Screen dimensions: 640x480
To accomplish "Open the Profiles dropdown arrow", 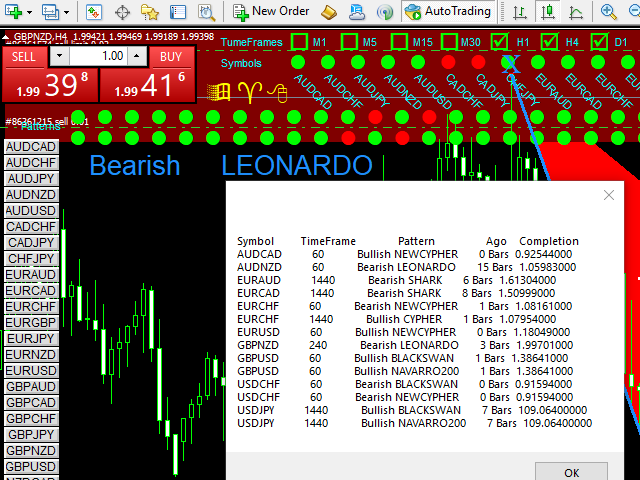I will [67, 13].
